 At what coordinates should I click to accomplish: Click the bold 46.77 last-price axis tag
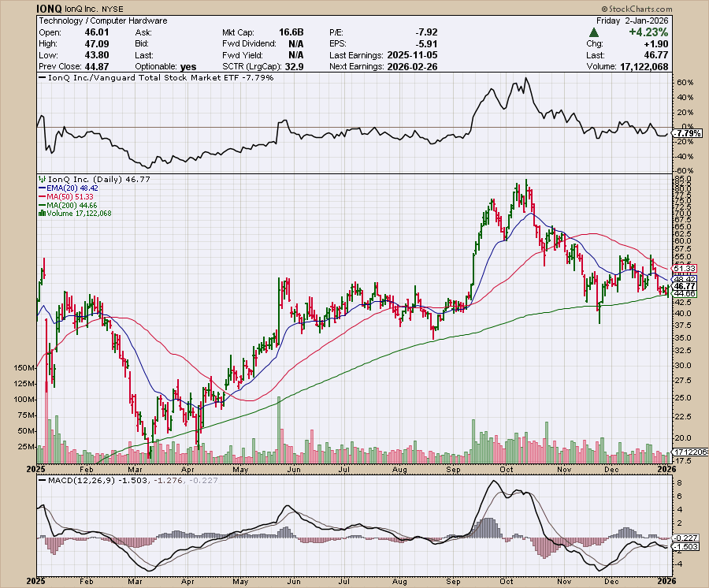[684, 286]
